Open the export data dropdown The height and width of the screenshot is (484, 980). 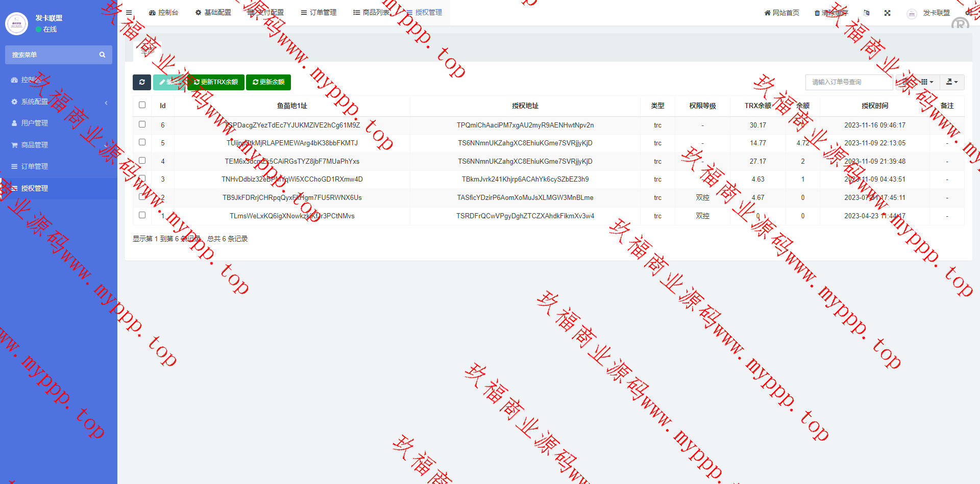point(951,82)
